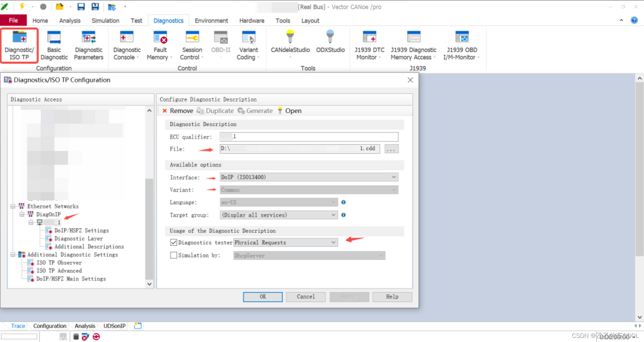This screenshot has height=342, width=644.
Task: Switch to the Home ribbon tab
Action: pyautogui.click(x=40, y=20)
